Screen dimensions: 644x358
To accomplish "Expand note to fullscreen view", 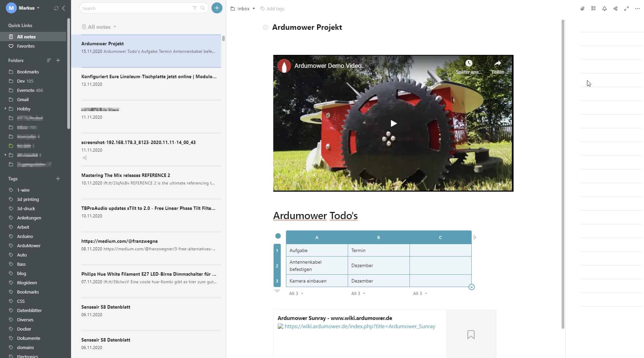I will pos(626,9).
